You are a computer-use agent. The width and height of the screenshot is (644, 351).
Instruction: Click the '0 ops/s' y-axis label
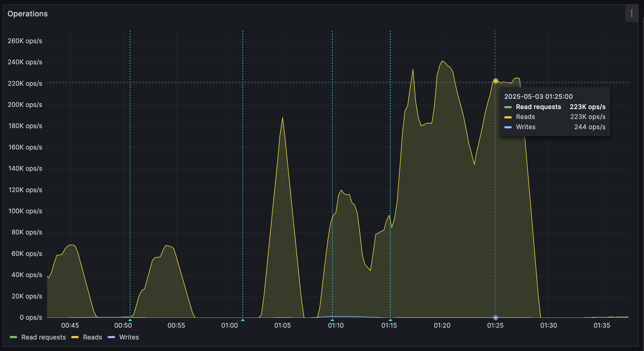(x=31, y=318)
